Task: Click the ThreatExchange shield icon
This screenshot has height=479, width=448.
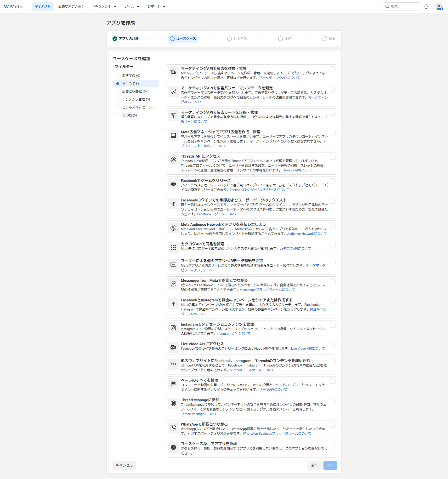Action: tap(173, 403)
